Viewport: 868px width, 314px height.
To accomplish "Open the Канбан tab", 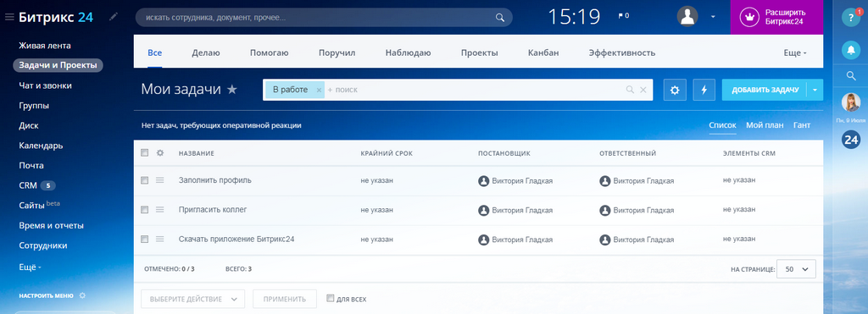I will tap(543, 53).
